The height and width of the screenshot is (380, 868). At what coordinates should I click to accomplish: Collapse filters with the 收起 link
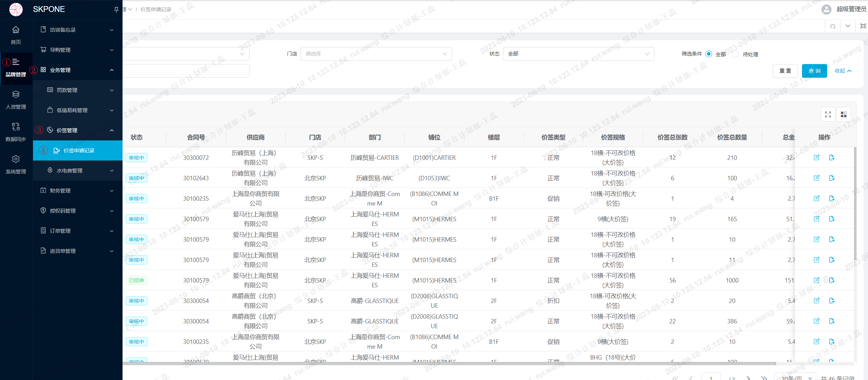click(x=843, y=71)
